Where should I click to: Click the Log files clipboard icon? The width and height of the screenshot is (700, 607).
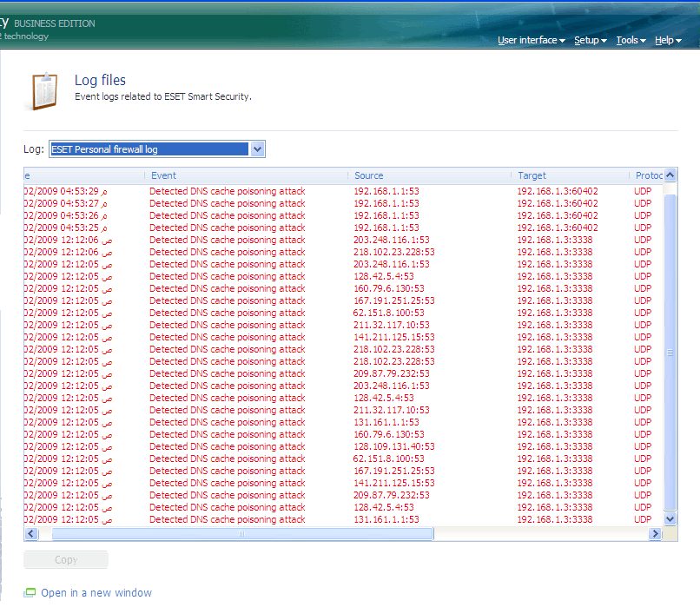coord(44,91)
